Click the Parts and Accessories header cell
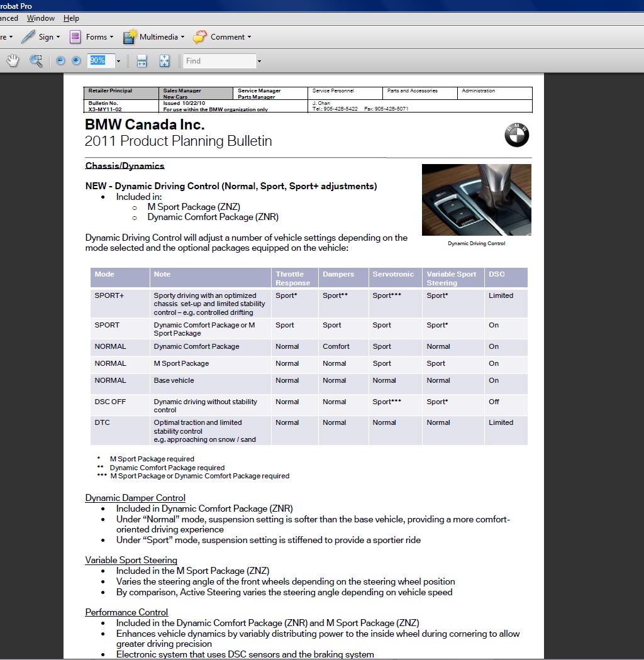 pos(420,93)
